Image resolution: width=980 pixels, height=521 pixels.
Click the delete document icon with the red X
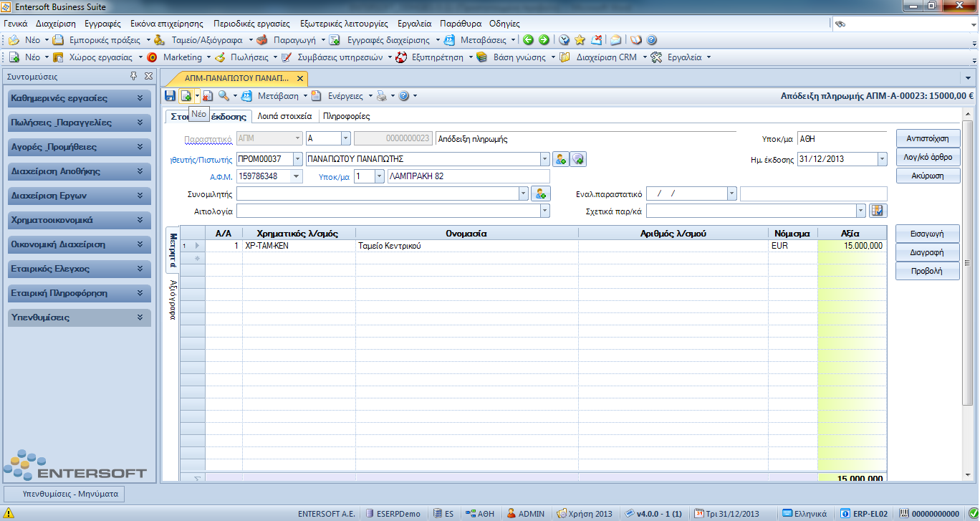pos(207,95)
